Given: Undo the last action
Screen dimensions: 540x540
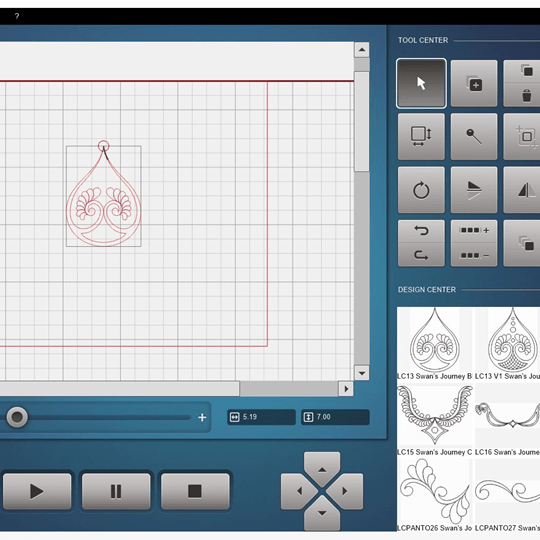Looking at the screenshot, I should click(x=421, y=230).
